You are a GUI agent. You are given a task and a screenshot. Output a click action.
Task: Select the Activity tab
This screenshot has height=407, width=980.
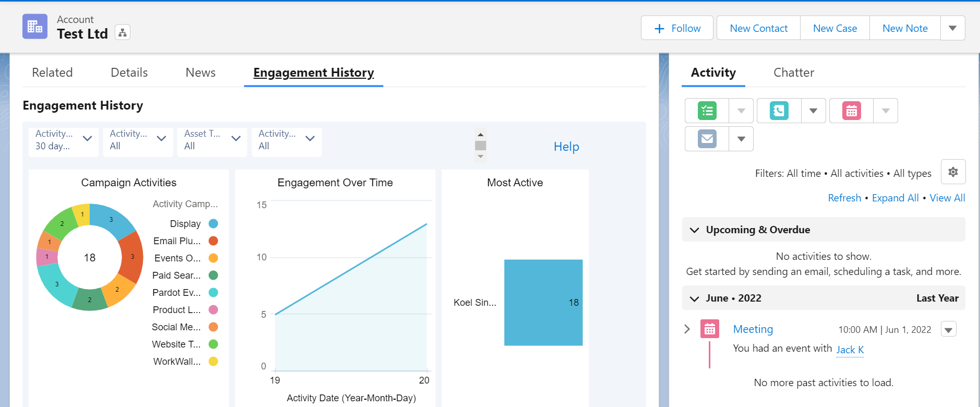(x=713, y=73)
